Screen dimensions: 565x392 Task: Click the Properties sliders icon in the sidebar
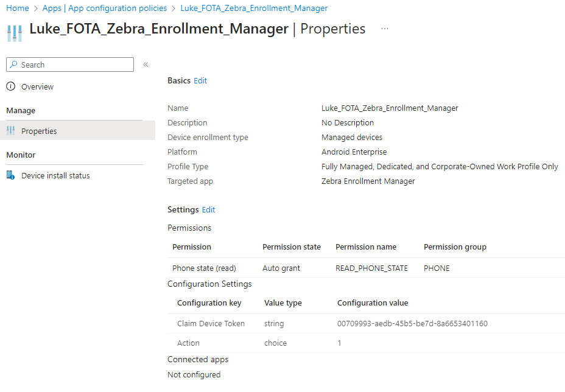(x=11, y=131)
